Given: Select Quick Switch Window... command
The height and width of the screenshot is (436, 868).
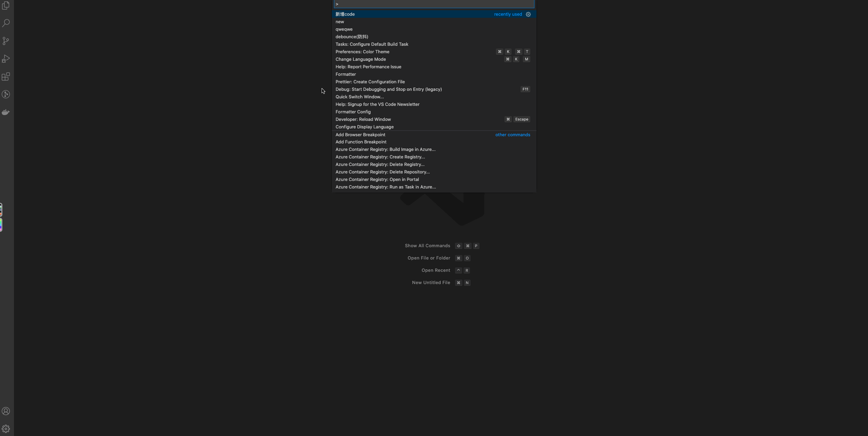Looking at the screenshot, I should tap(359, 97).
